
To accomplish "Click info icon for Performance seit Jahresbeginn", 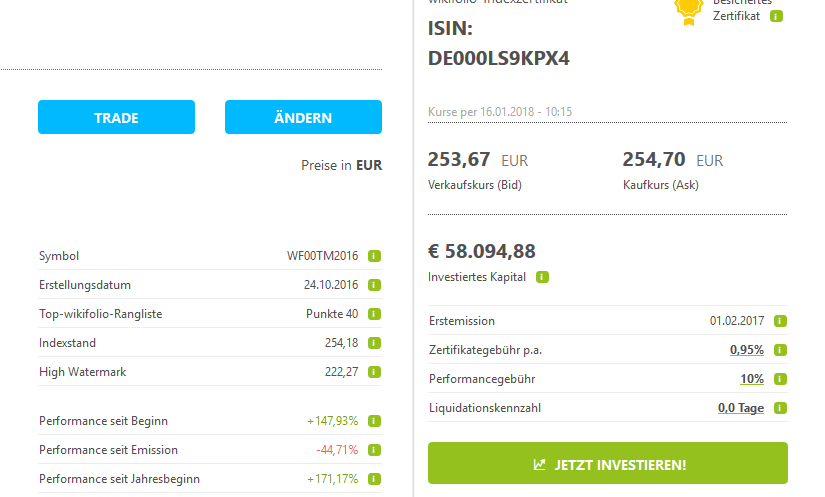I will point(374,479).
